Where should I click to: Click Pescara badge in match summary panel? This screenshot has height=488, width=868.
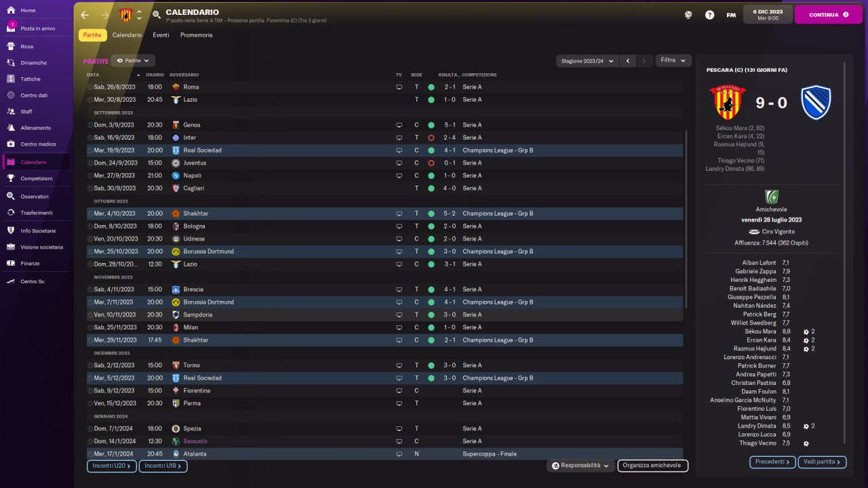coord(816,102)
